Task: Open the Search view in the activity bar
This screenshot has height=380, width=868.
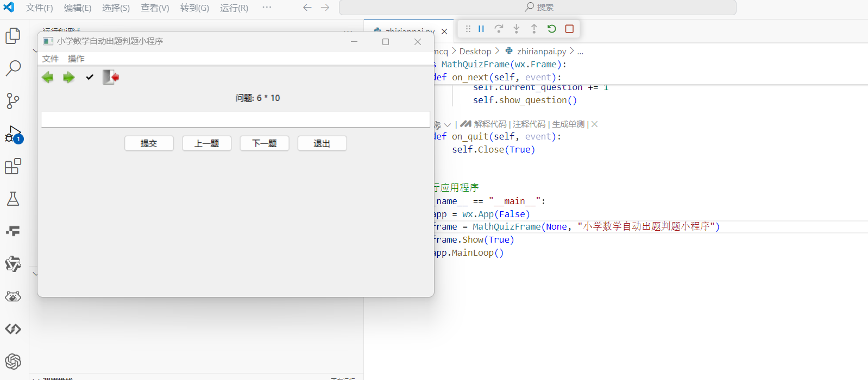Action: 13,68
